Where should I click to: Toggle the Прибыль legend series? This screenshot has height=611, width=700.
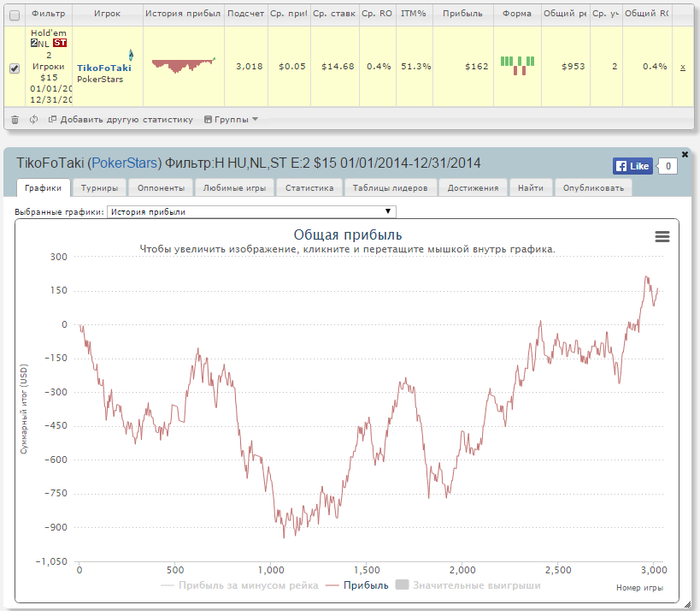(357, 585)
